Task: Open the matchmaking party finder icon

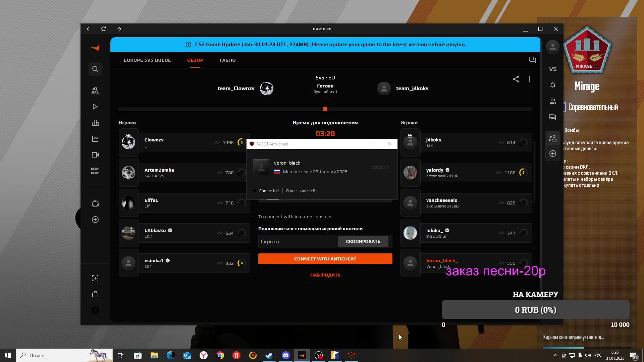Action: [x=95, y=90]
